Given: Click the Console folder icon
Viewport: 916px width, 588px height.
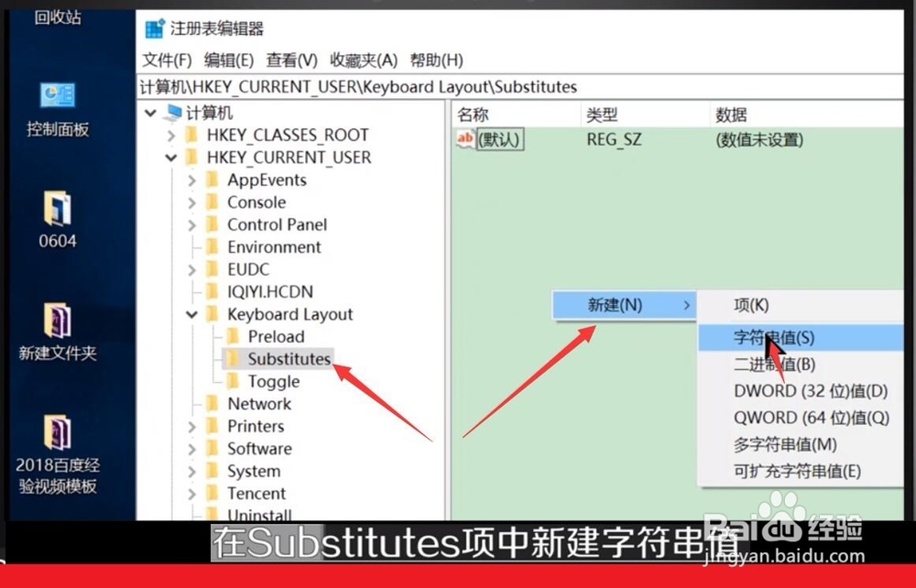Looking at the screenshot, I should [x=213, y=202].
